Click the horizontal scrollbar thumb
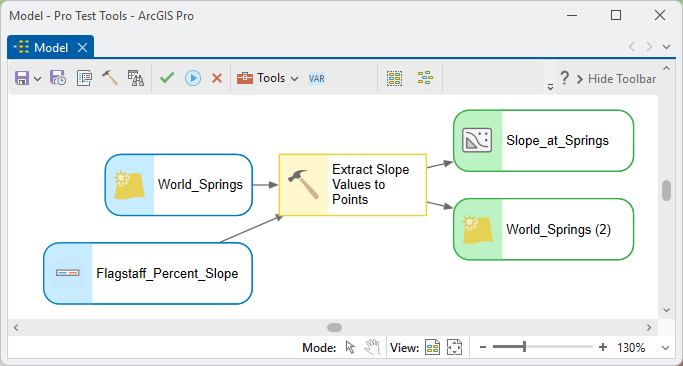The width and height of the screenshot is (683, 366). [335, 327]
